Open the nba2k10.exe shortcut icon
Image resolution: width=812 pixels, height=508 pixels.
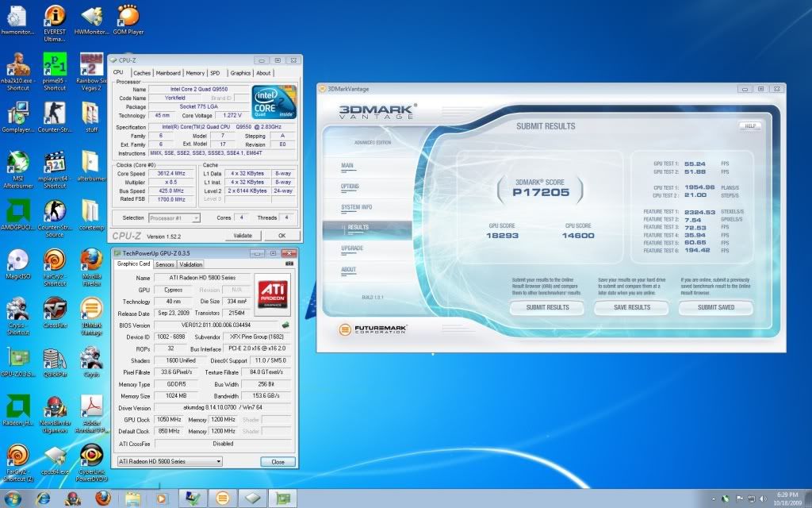pos(17,71)
